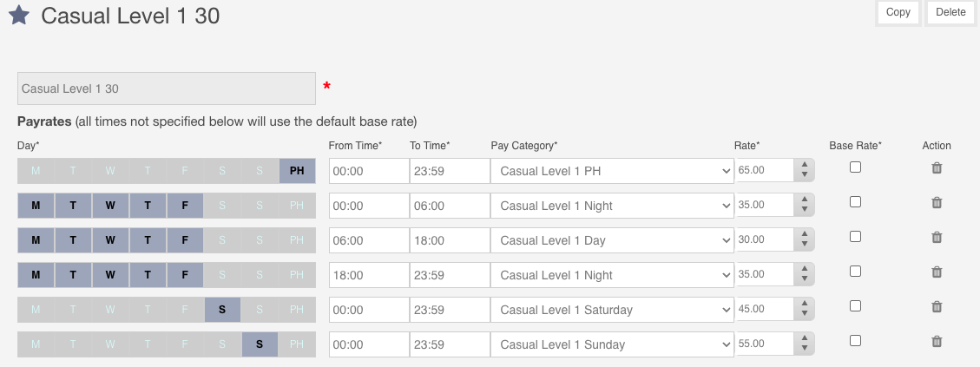Click the Delete button at top right
The width and height of the screenshot is (980, 367).
[950, 12]
